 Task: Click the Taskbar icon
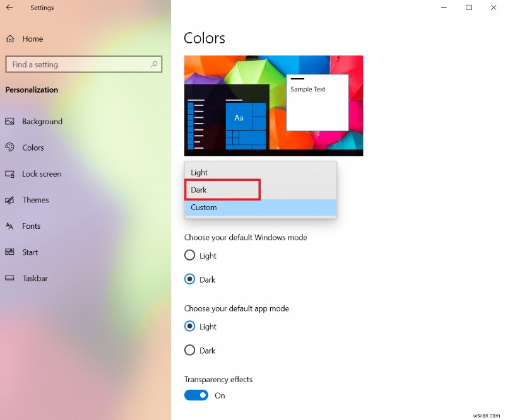pyautogui.click(x=9, y=278)
